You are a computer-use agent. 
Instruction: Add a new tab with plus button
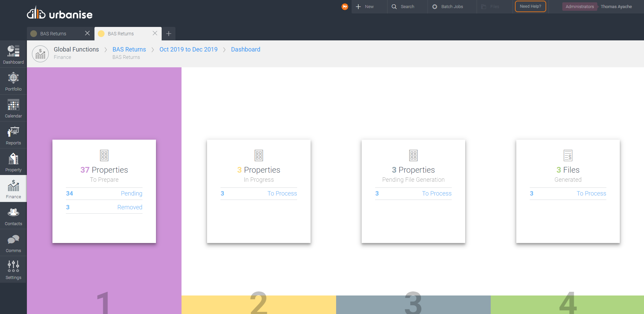tap(169, 34)
